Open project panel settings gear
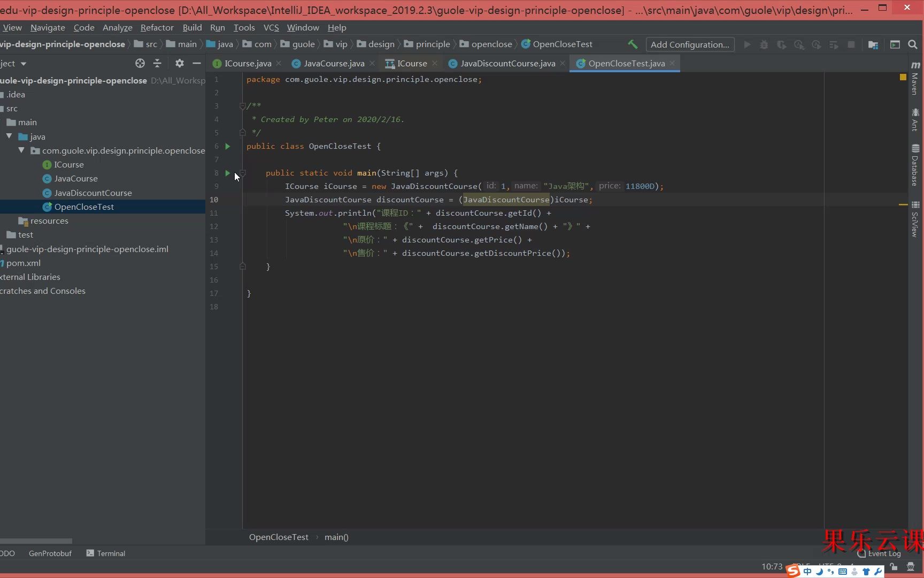This screenshot has height=578, width=924. click(180, 63)
